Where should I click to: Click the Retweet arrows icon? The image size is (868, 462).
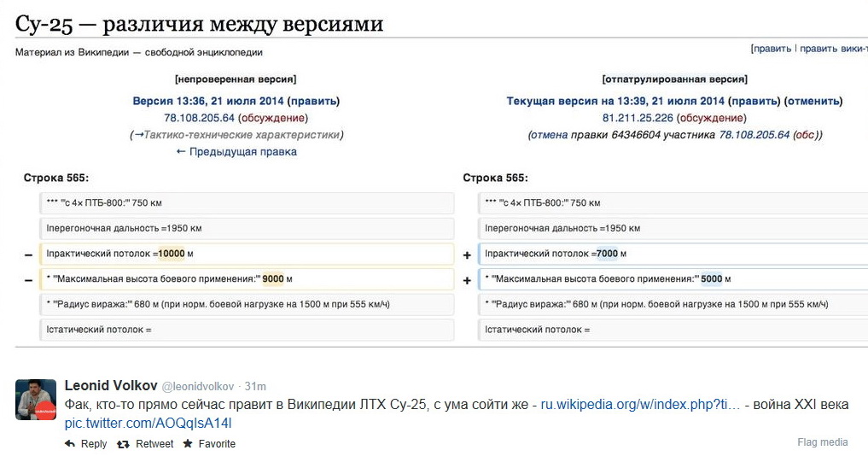coord(123,444)
